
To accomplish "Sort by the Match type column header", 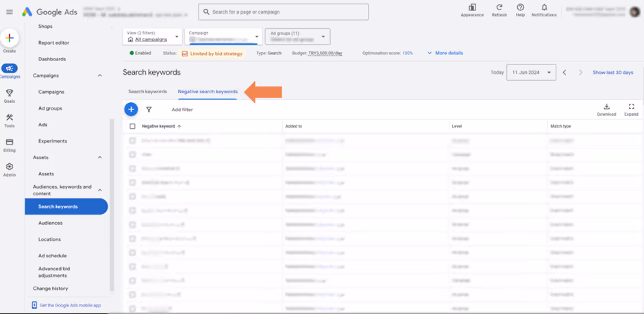I will 560,126.
